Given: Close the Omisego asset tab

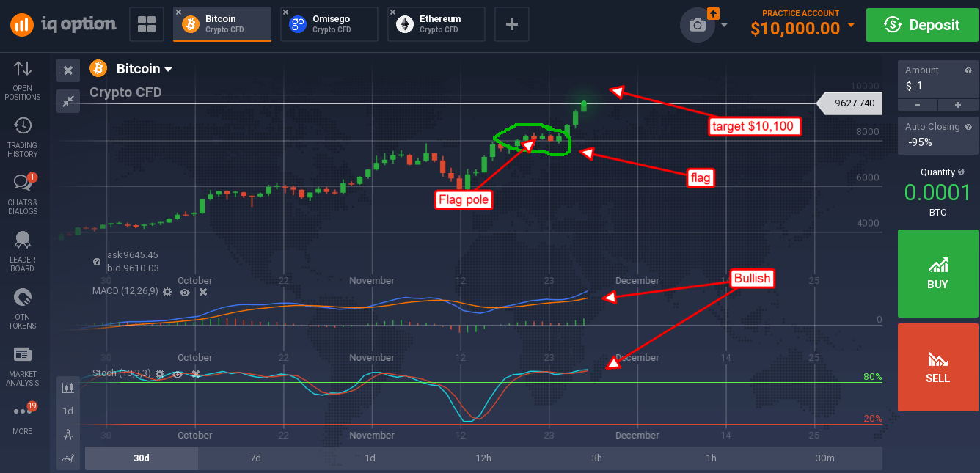Looking at the screenshot, I should point(286,12).
